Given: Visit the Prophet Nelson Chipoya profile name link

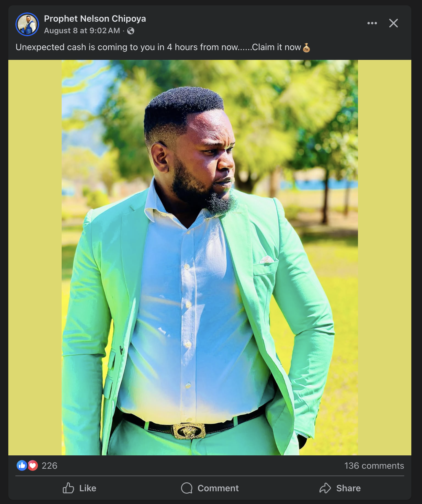Looking at the screenshot, I should coord(95,19).
